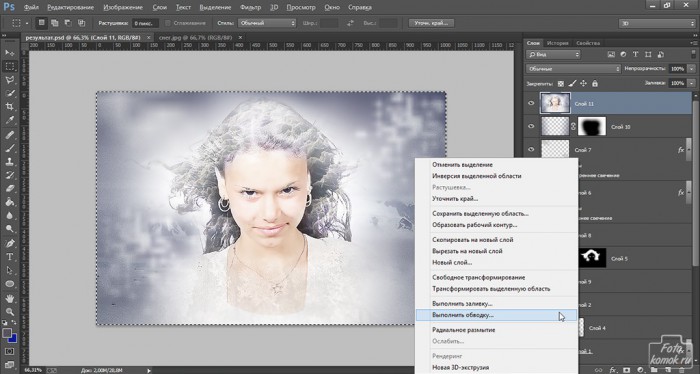Toggle Quick Mask mode
Image resolution: width=700 pixels, height=374 pixels.
pos(9,351)
